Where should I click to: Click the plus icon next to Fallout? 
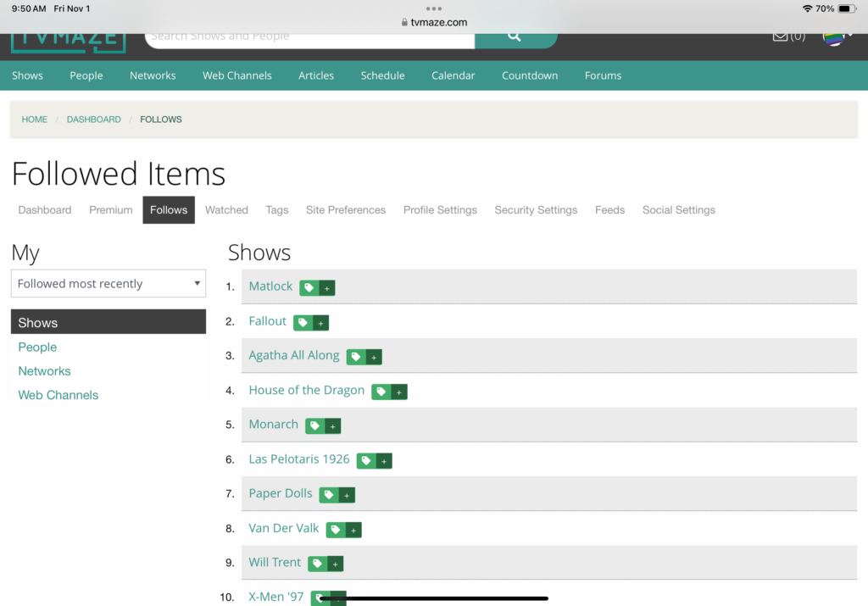click(321, 323)
